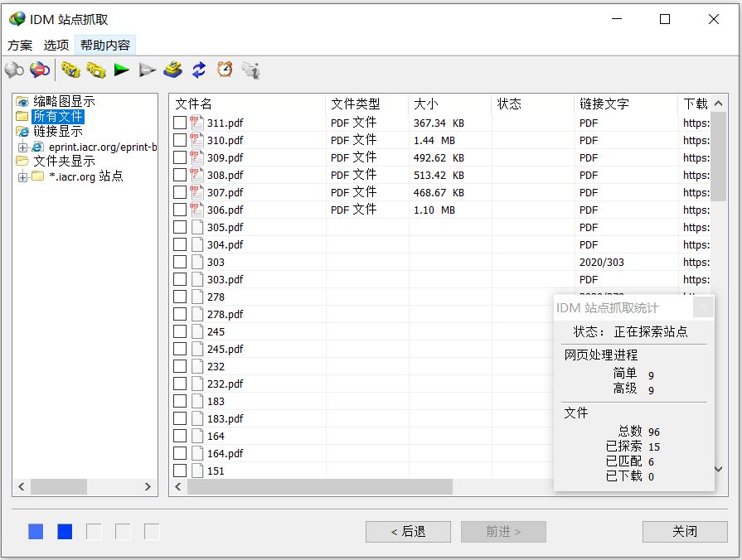Enable the checkbox for file 303
This screenshot has height=560, width=742.
click(180, 262)
